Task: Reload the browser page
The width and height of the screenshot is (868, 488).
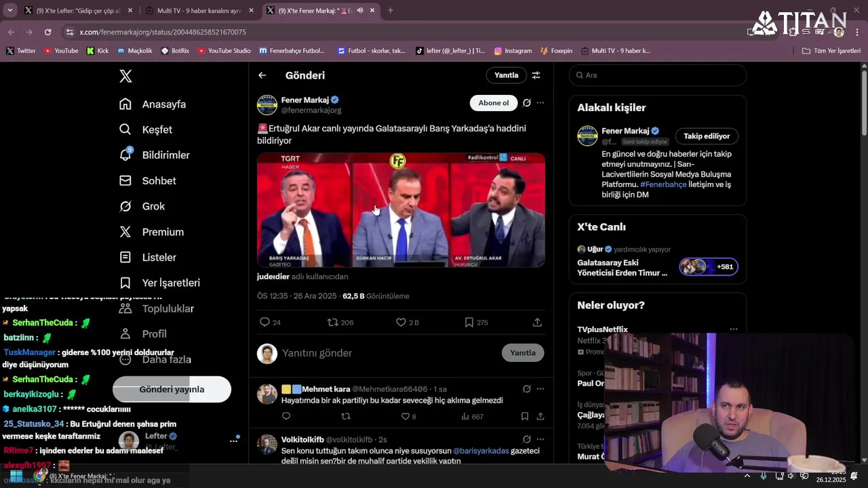Action: pos(47,32)
